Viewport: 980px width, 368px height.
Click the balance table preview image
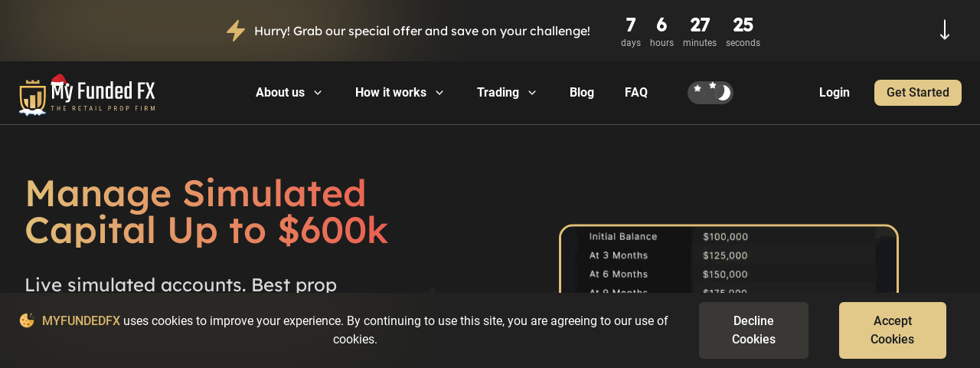729,259
